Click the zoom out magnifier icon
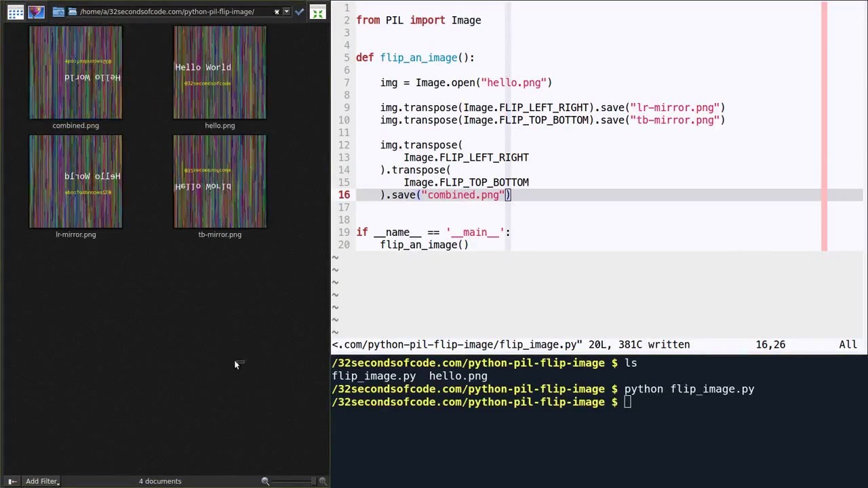 pyautogui.click(x=265, y=481)
